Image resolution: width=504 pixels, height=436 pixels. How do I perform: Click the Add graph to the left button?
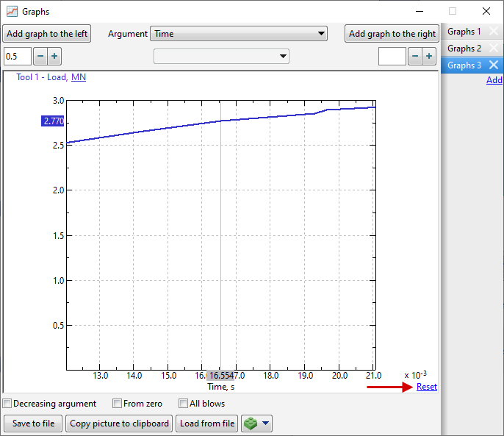(47, 34)
